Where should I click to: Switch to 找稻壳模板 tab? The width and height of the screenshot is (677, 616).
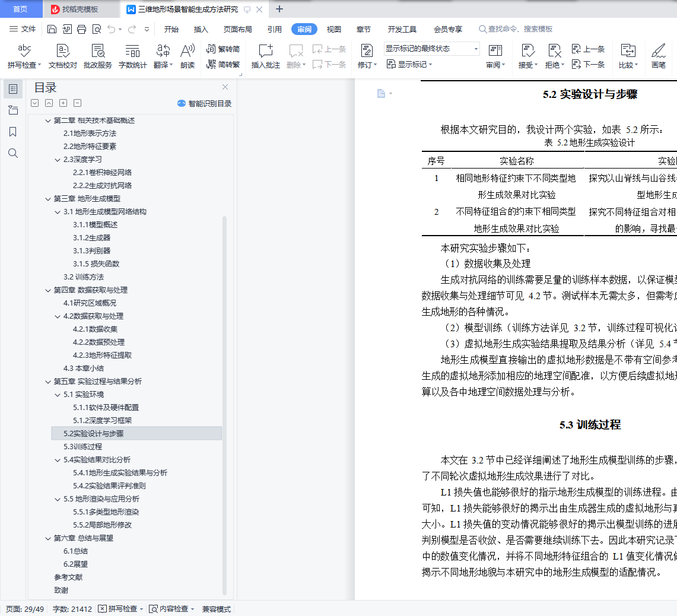pos(80,9)
